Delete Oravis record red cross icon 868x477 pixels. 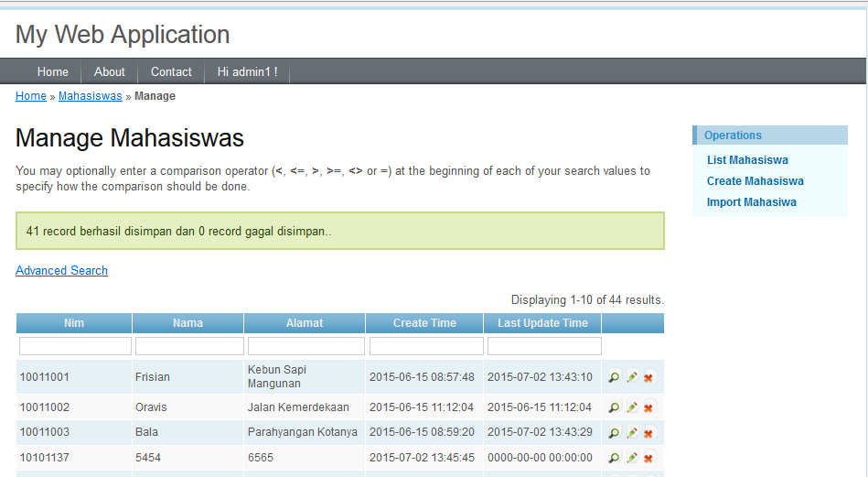pos(648,407)
